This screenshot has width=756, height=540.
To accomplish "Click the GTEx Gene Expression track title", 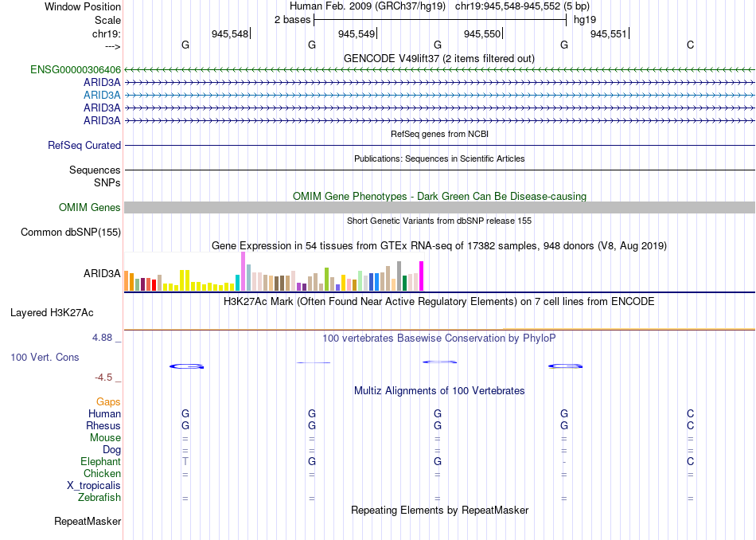I will 438,245.
